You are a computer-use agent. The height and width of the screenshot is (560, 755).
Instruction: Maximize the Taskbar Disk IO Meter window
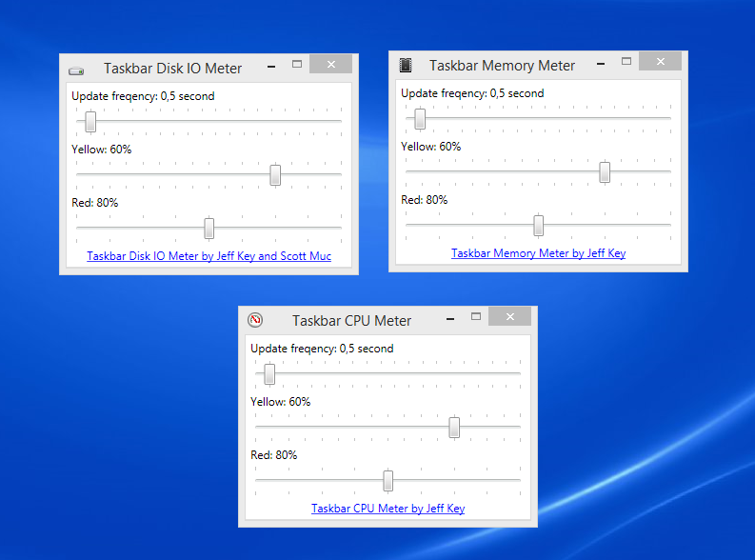pyautogui.click(x=297, y=64)
